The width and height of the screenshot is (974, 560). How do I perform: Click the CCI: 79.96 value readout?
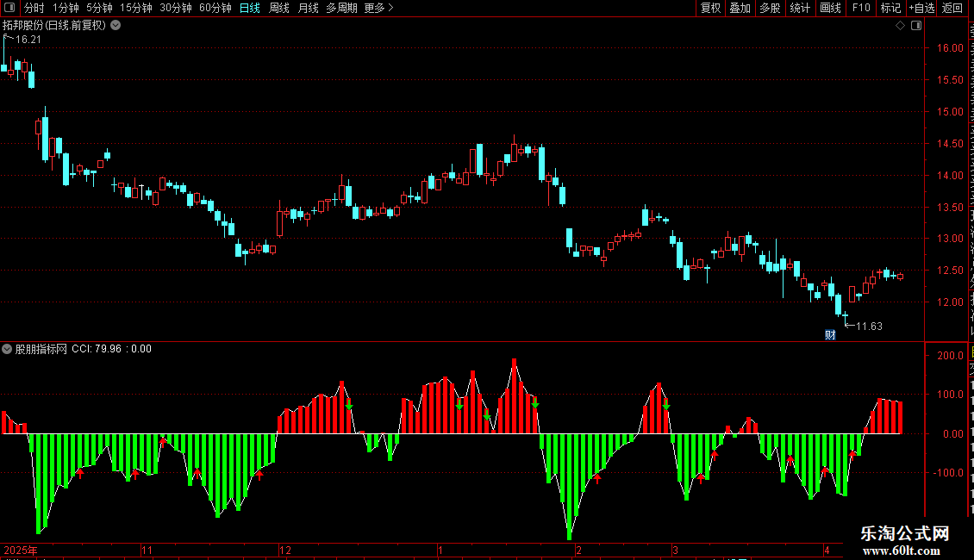tap(97, 349)
